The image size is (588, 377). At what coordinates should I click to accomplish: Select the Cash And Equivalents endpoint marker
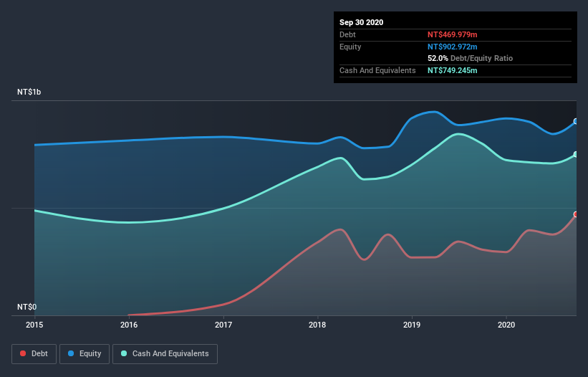pyautogui.click(x=576, y=154)
